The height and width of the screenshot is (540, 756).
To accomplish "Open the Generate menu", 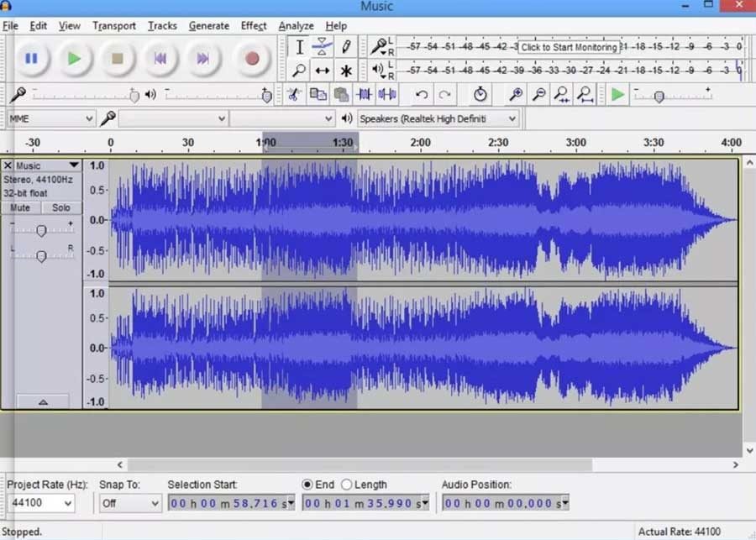I will coord(209,26).
